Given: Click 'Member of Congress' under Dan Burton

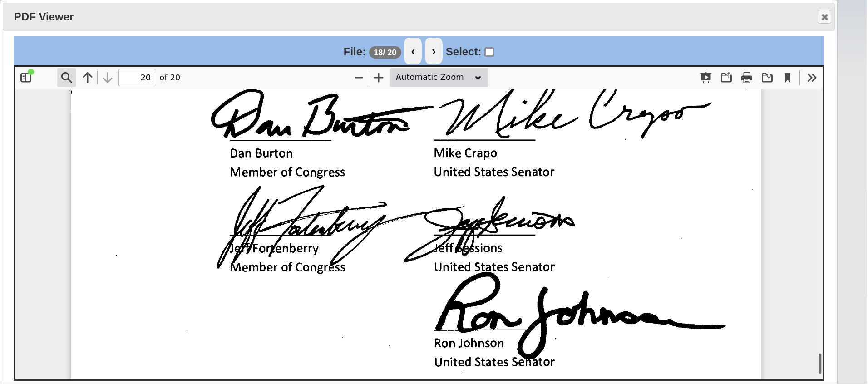Looking at the screenshot, I should point(287,172).
